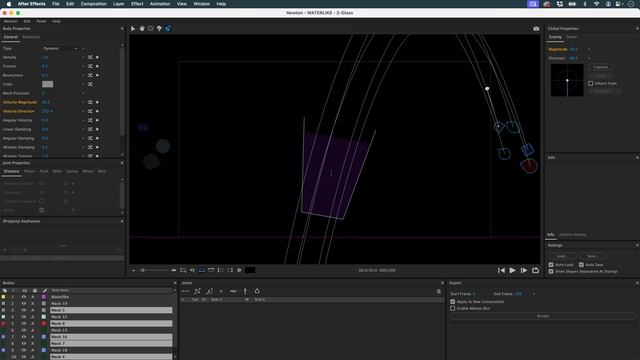This screenshot has width=640, height=360.
Task: Switch to the Solver tab
Action: [x=571, y=37]
